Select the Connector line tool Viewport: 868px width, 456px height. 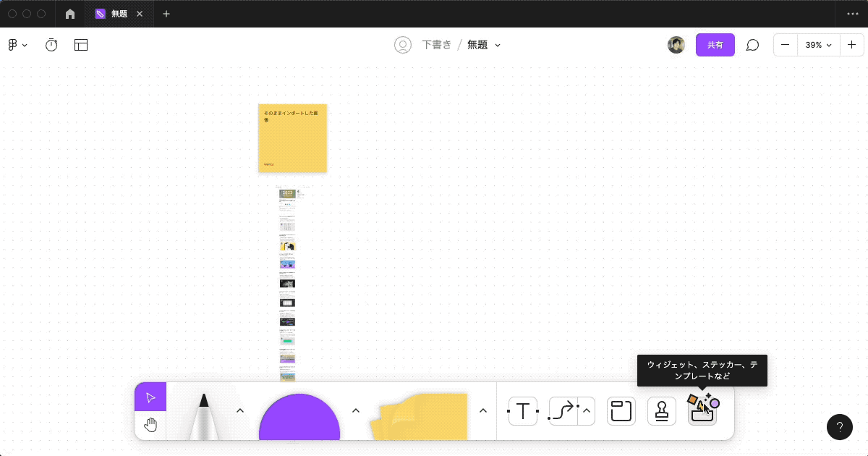[563, 411]
